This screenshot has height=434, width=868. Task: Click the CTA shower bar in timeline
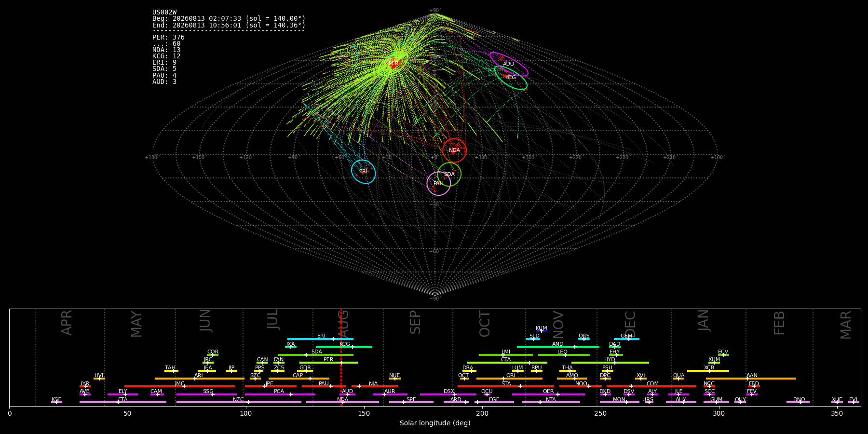coord(507,363)
